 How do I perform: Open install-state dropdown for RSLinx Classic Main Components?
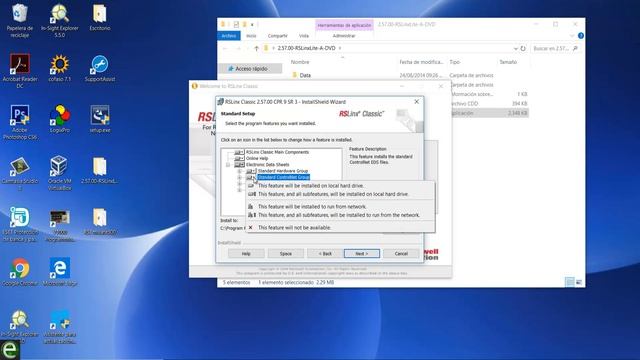tap(239, 152)
